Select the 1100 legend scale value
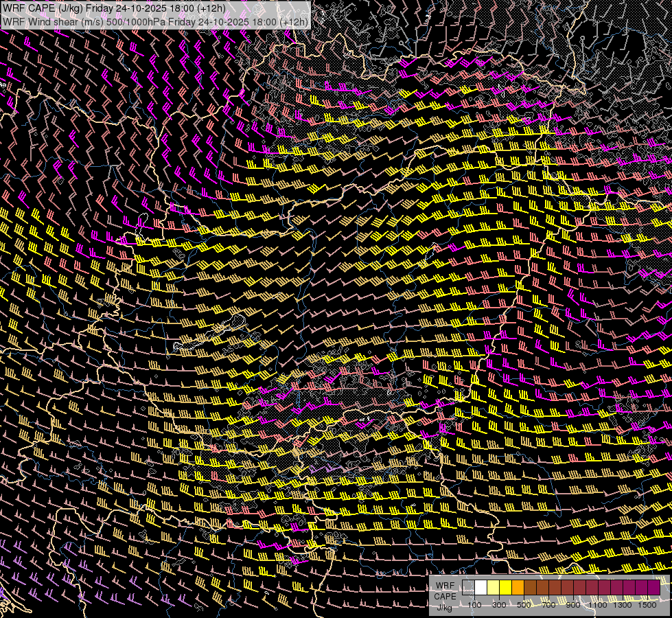The width and height of the screenshot is (672, 618). 599,605
